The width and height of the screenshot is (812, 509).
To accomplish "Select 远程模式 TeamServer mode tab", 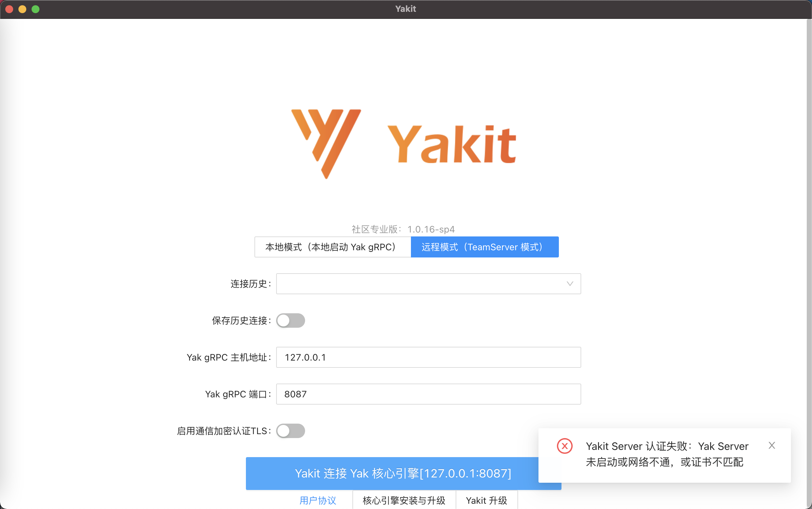I will [485, 247].
